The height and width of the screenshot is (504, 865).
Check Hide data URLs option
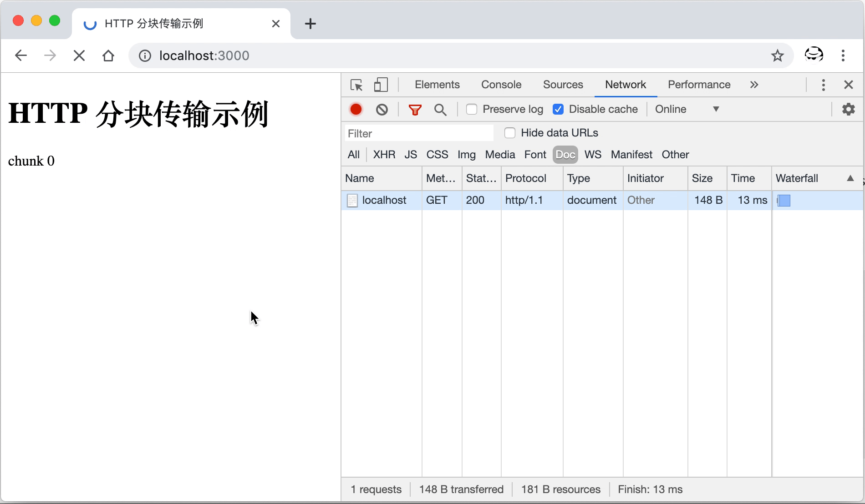pos(510,133)
